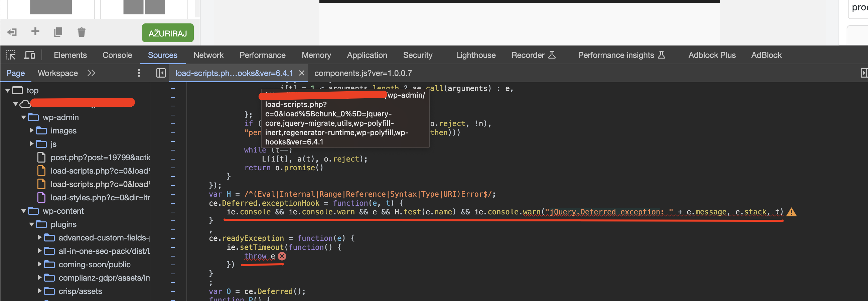Click the yellow warning icon on console.warn line

point(791,212)
